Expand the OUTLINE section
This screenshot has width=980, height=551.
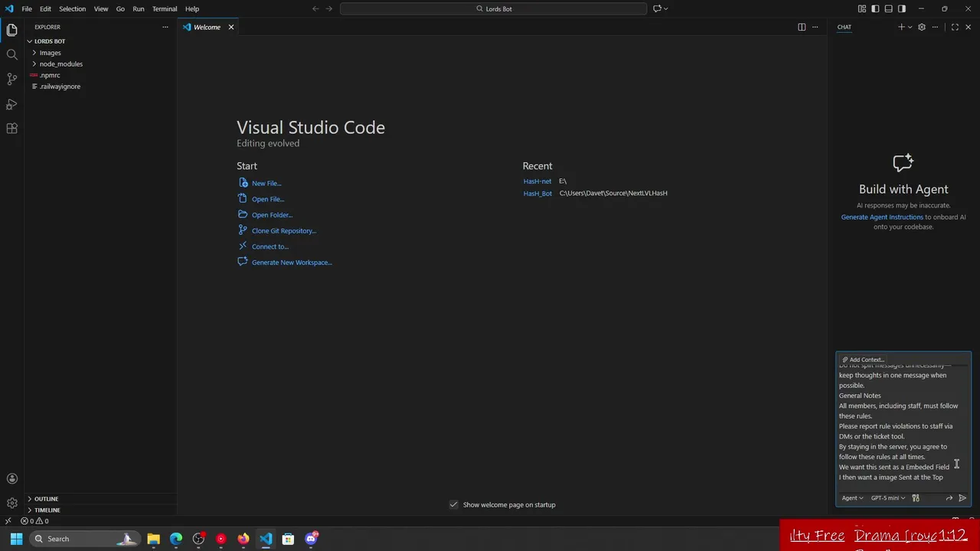tap(100, 499)
